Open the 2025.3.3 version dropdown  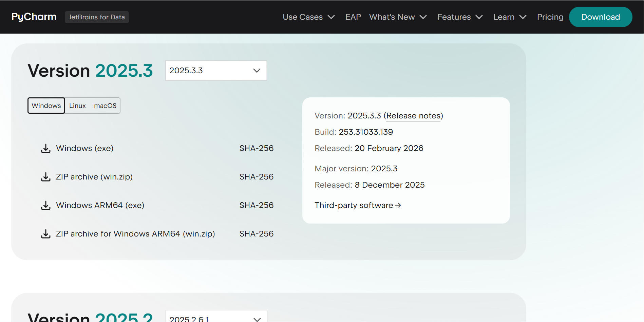[x=216, y=71]
